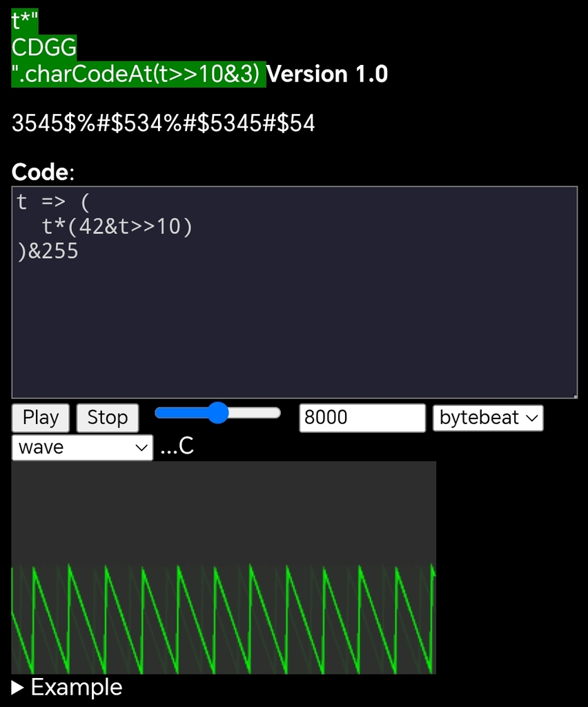The height and width of the screenshot is (707, 588).
Task: Open the bytebeat mode dropdown
Action: point(487,418)
